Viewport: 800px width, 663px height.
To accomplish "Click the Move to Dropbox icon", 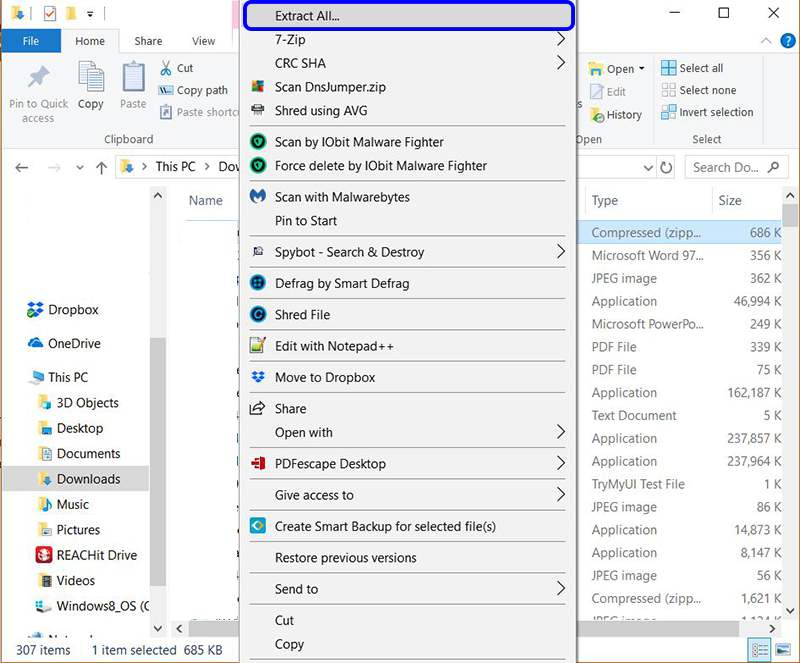I will coord(258,377).
